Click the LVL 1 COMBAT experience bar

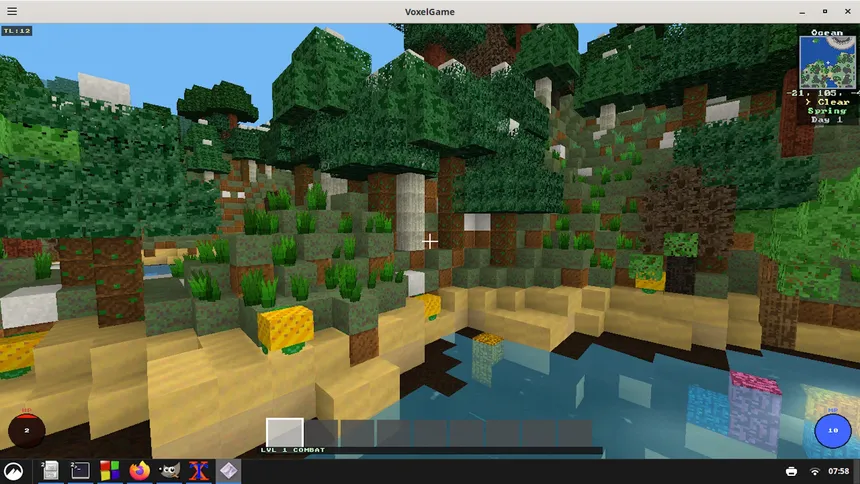(x=431, y=450)
